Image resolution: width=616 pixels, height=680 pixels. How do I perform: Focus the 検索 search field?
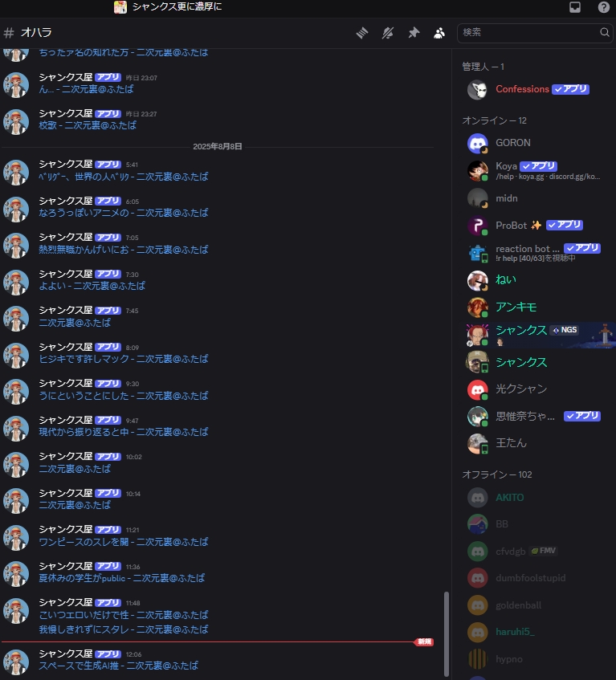point(534,33)
